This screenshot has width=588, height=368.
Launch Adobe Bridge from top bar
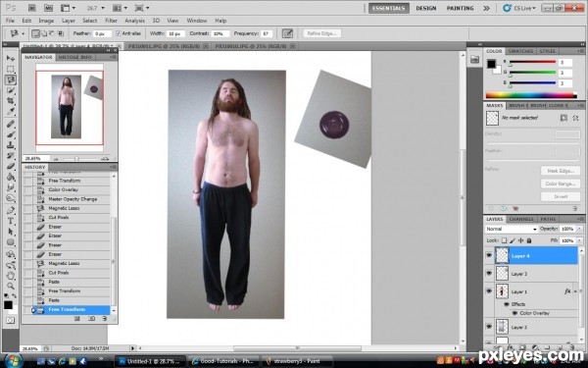click(32, 8)
